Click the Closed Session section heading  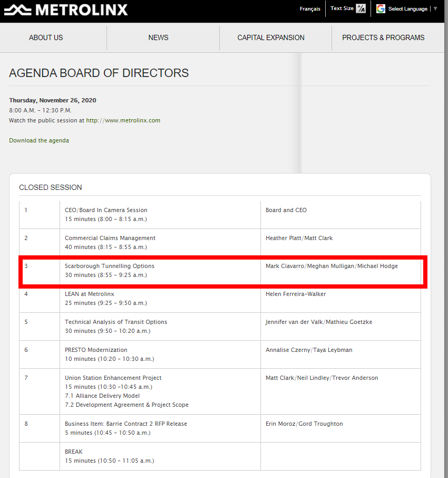(x=51, y=187)
